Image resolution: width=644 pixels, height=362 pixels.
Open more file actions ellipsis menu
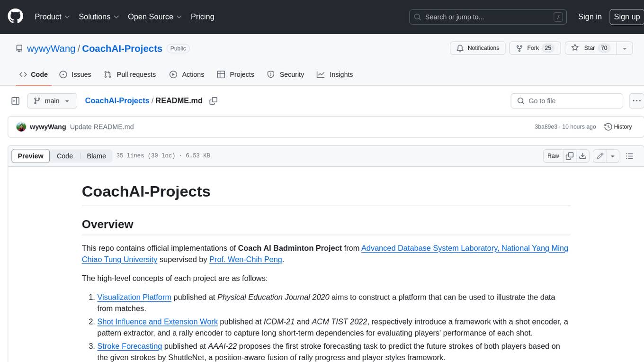pos(636,101)
